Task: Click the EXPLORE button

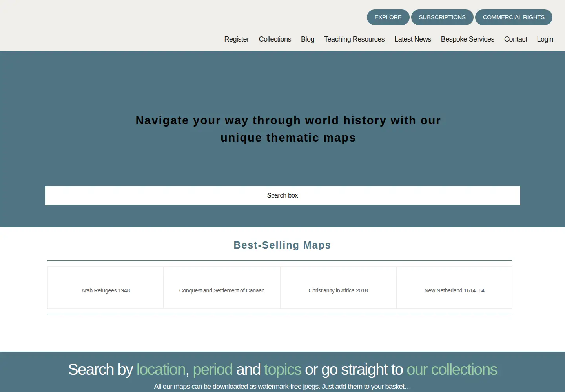Action: click(388, 17)
